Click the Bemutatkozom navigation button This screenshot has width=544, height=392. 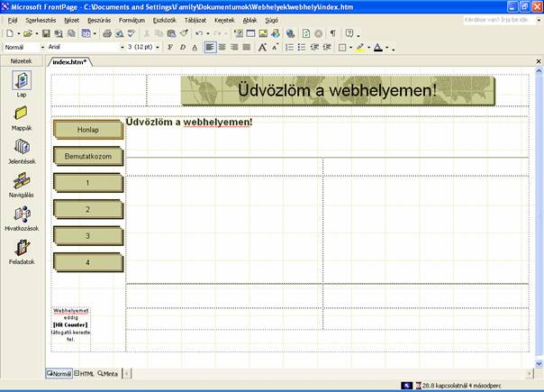[87, 156]
